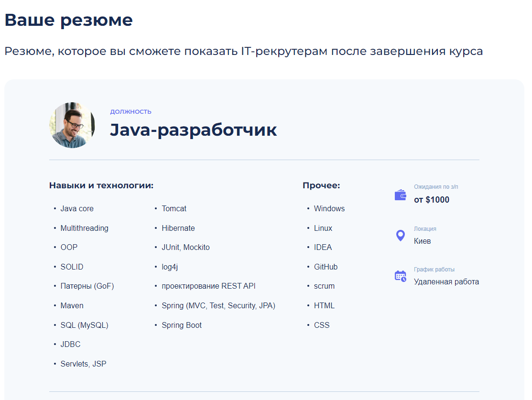The width and height of the screenshot is (532, 400).
Task: Click the 'Навыки и технологии:' heading
Action: click(x=101, y=185)
